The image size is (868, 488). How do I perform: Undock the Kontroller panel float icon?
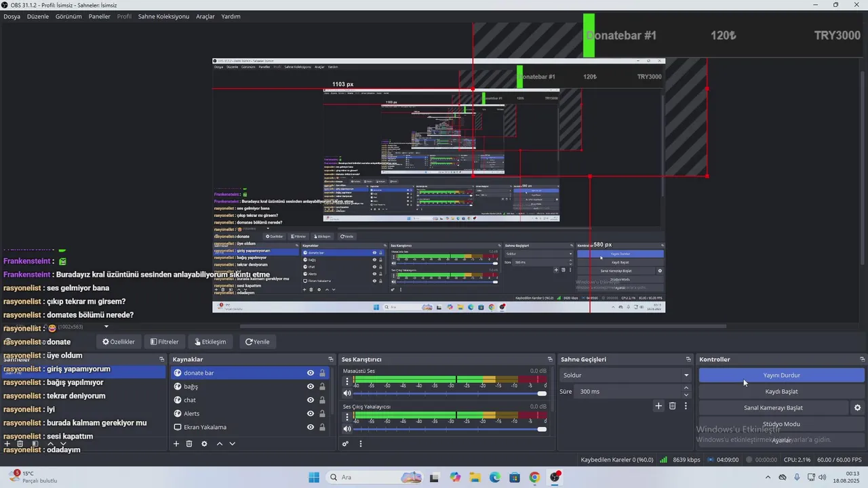[x=862, y=359]
